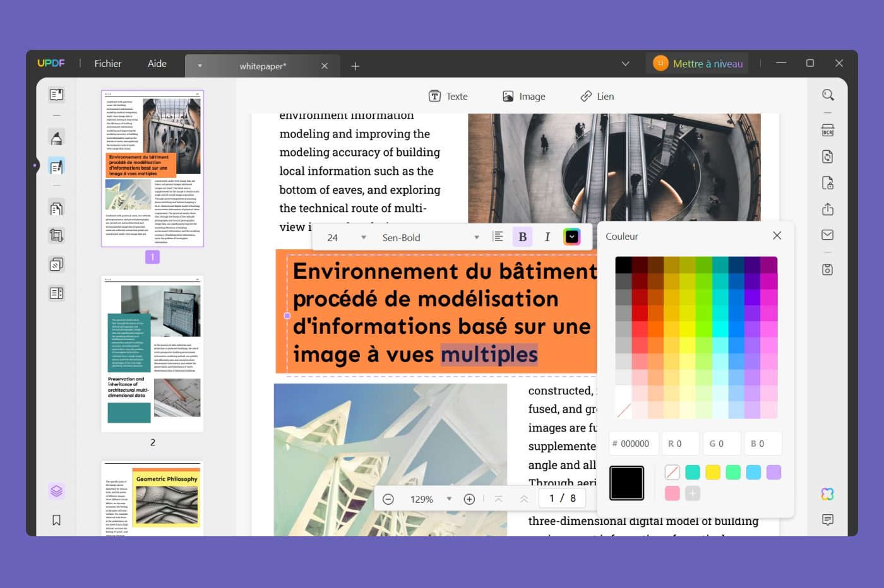Open Geometric Philosophy page thumbnail
Viewport: 884px width, 588px height.
pyautogui.click(x=152, y=499)
